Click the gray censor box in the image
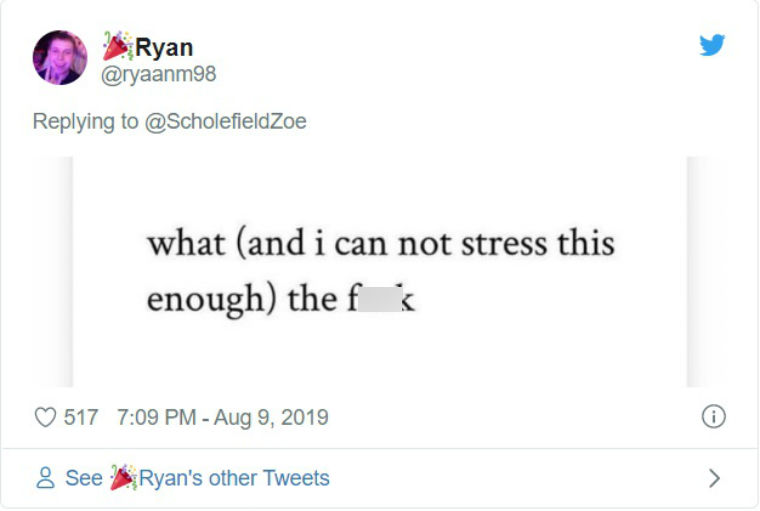This screenshot has width=760, height=511. [380, 299]
